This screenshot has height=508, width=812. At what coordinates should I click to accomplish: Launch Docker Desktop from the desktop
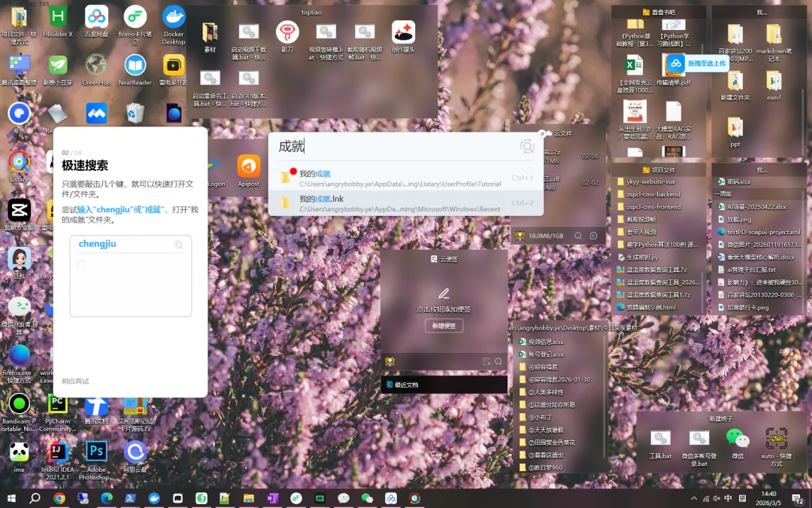coord(174,25)
